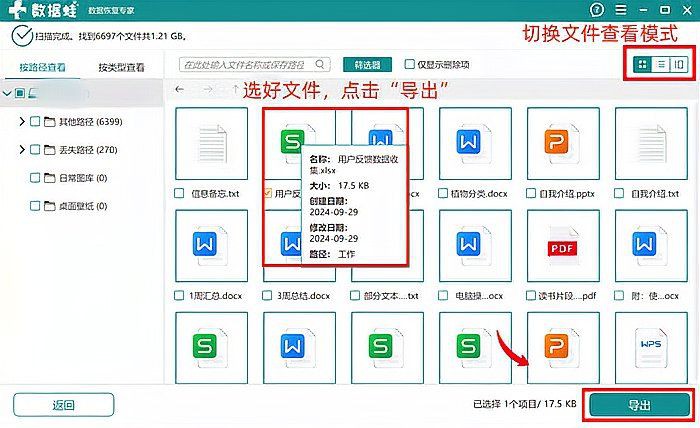Check the 部分文本....txt file checkbox
700x428 pixels.
click(x=355, y=295)
